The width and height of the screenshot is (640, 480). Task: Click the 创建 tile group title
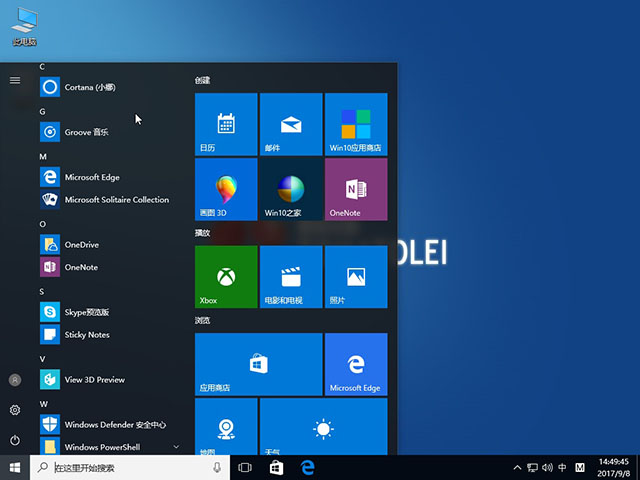[202, 80]
